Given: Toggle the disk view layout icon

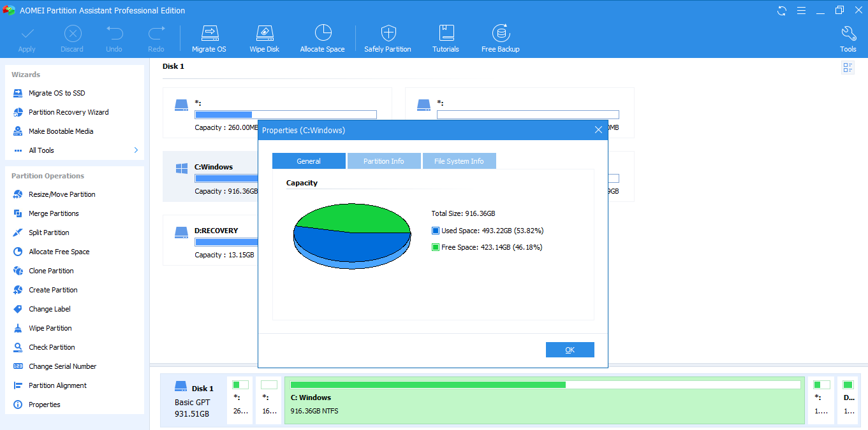Looking at the screenshot, I should click(x=848, y=68).
